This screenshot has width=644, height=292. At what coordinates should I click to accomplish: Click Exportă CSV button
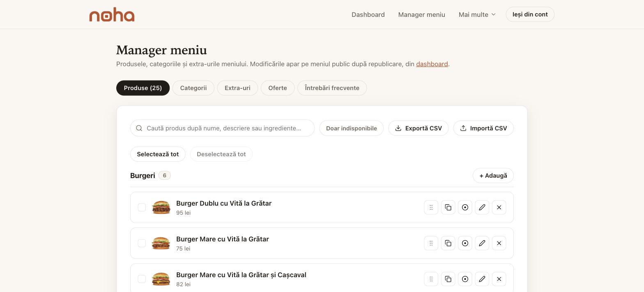coord(419,128)
